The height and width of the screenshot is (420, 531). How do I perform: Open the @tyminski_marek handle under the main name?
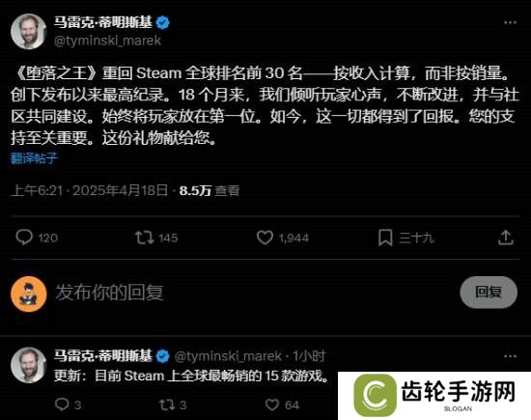coord(107,41)
